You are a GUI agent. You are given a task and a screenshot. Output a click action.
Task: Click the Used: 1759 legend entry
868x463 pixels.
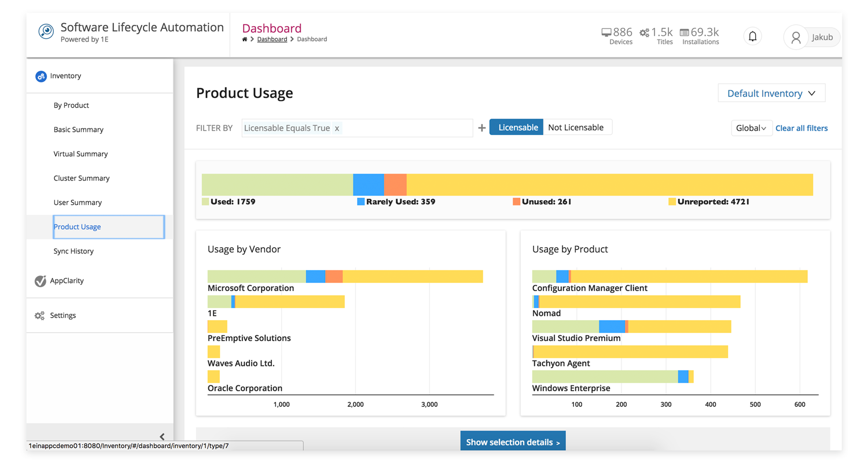point(229,202)
